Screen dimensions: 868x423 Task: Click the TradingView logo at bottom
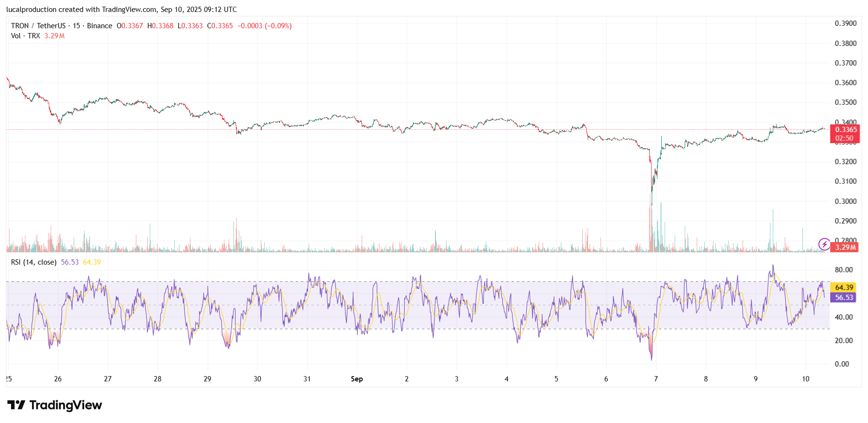pyautogui.click(x=55, y=405)
